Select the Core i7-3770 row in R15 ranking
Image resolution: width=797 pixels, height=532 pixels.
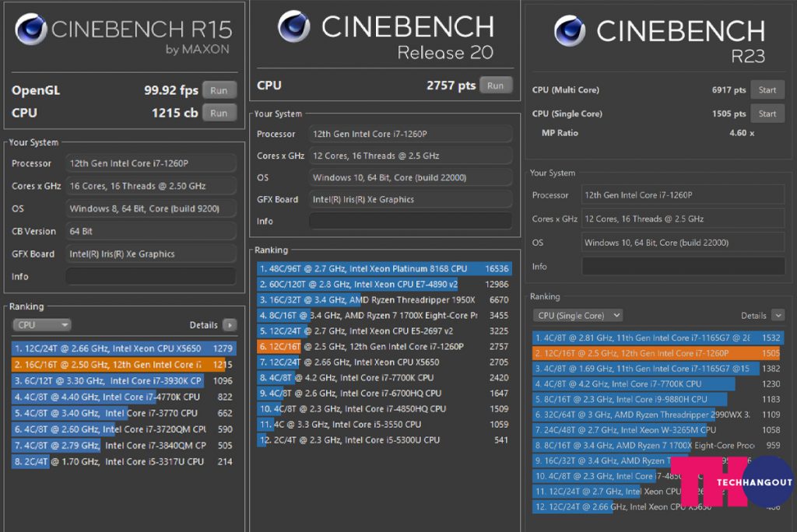(124, 413)
